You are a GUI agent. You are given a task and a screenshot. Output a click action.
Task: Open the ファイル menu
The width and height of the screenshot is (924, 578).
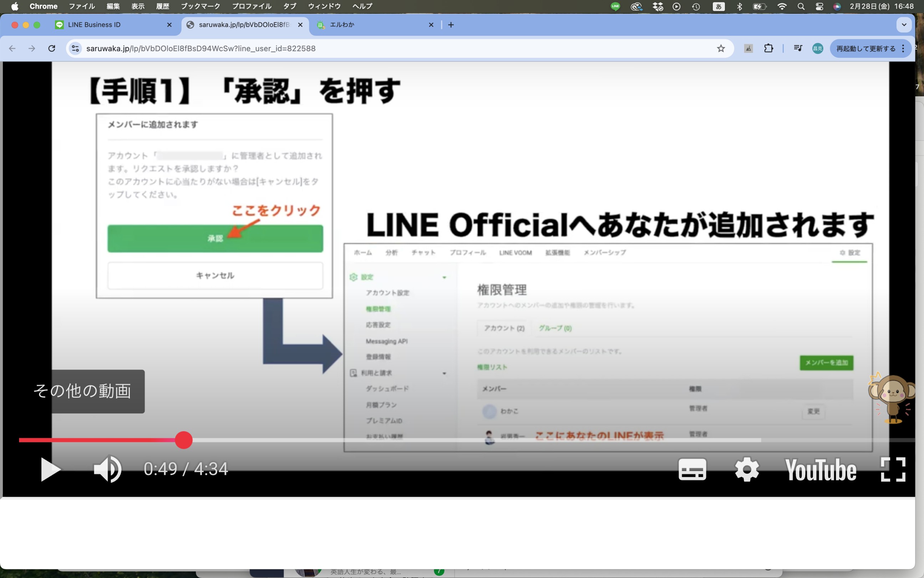tap(82, 6)
